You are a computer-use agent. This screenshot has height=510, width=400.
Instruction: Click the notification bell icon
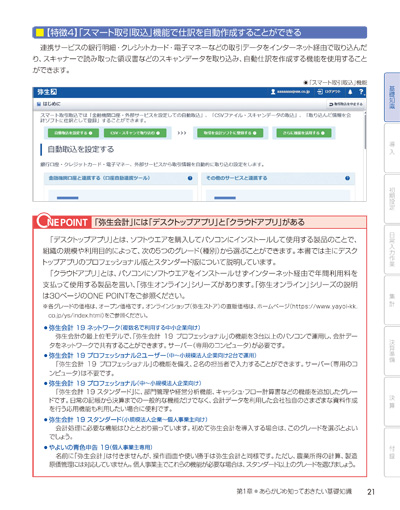point(350,92)
